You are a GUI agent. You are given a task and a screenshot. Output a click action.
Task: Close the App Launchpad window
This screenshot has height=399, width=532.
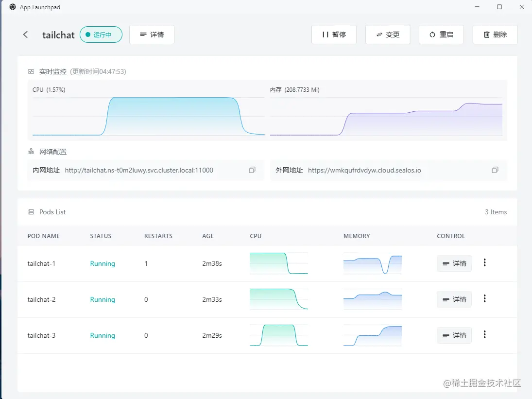coord(522,7)
